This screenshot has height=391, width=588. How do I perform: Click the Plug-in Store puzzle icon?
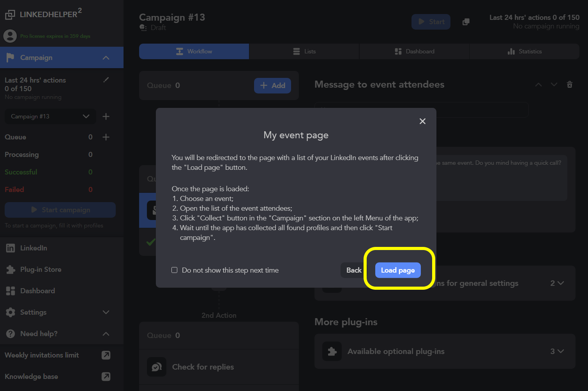[x=11, y=269]
